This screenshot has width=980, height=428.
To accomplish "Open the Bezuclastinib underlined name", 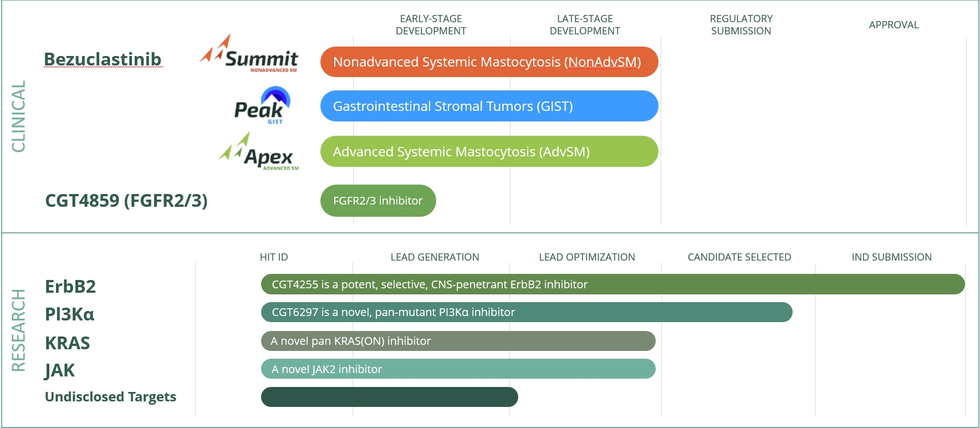I will tap(103, 59).
